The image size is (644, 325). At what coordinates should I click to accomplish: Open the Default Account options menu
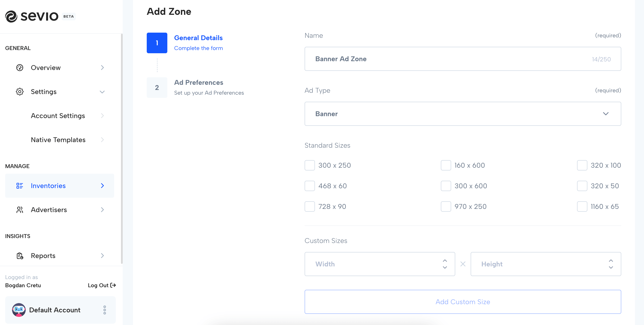pos(105,310)
